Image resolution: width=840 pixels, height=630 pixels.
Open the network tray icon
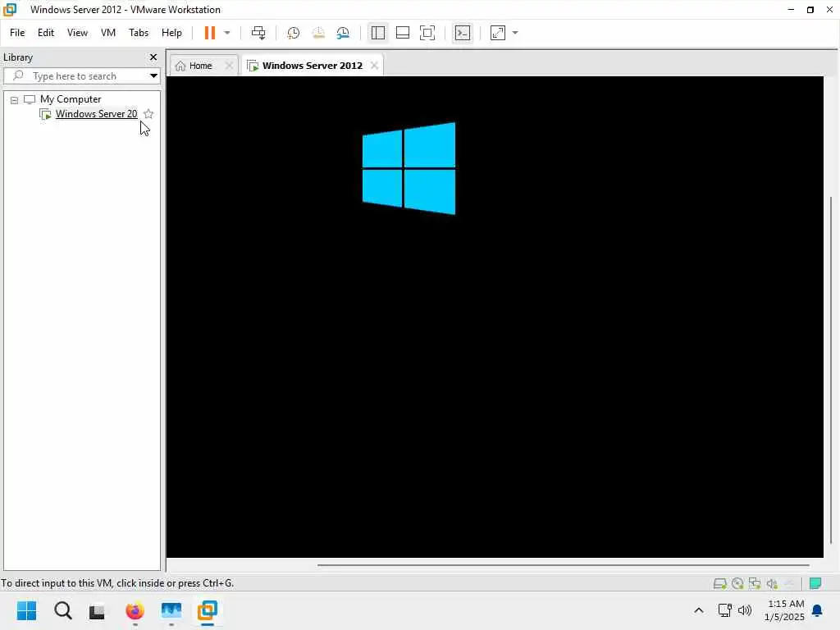point(725,610)
